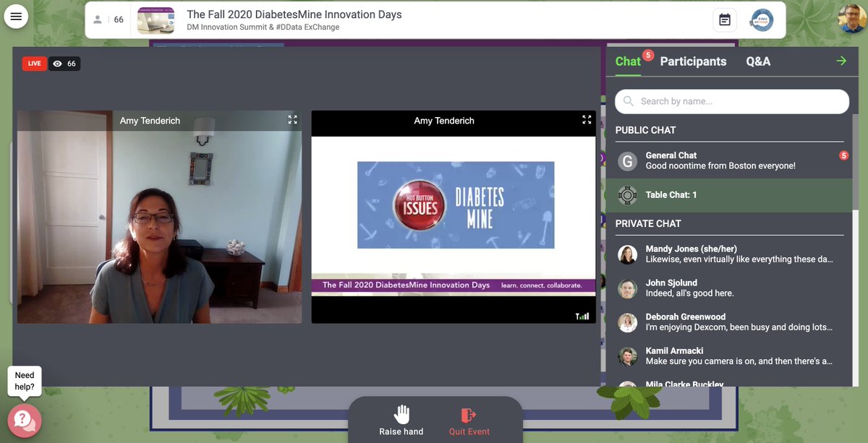Expand Amy Tenderich's webcam to fullscreen
Viewport: 868px width, 443px height.
[x=292, y=119]
